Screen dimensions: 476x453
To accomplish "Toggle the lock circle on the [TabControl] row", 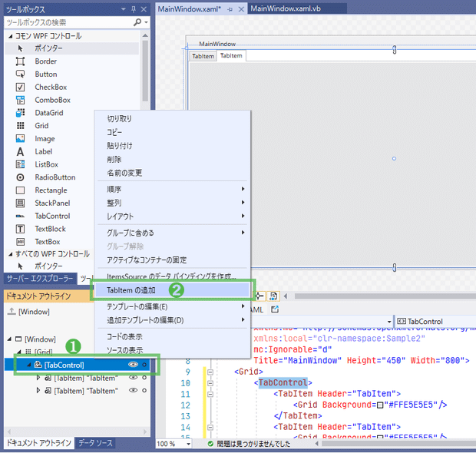I will pyautogui.click(x=144, y=365).
